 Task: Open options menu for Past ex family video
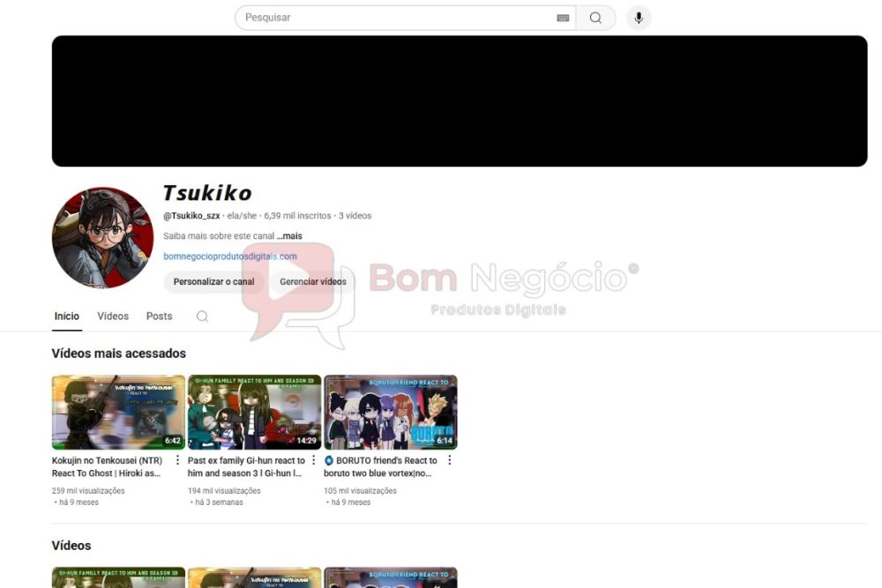313,460
